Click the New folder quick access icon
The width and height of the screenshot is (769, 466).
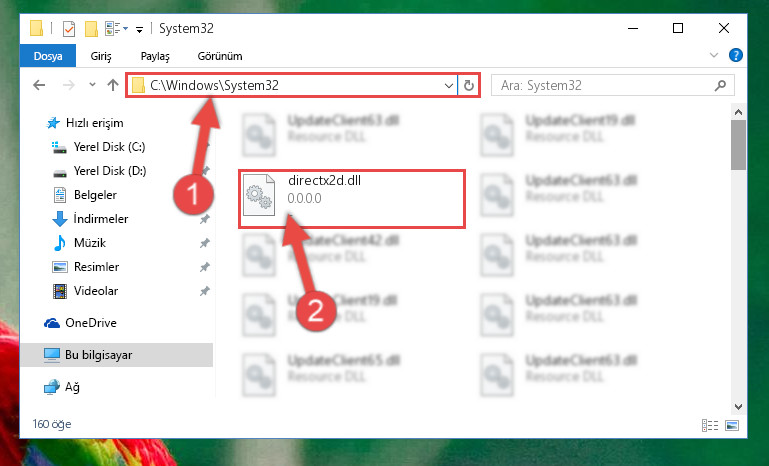click(91, 29)
